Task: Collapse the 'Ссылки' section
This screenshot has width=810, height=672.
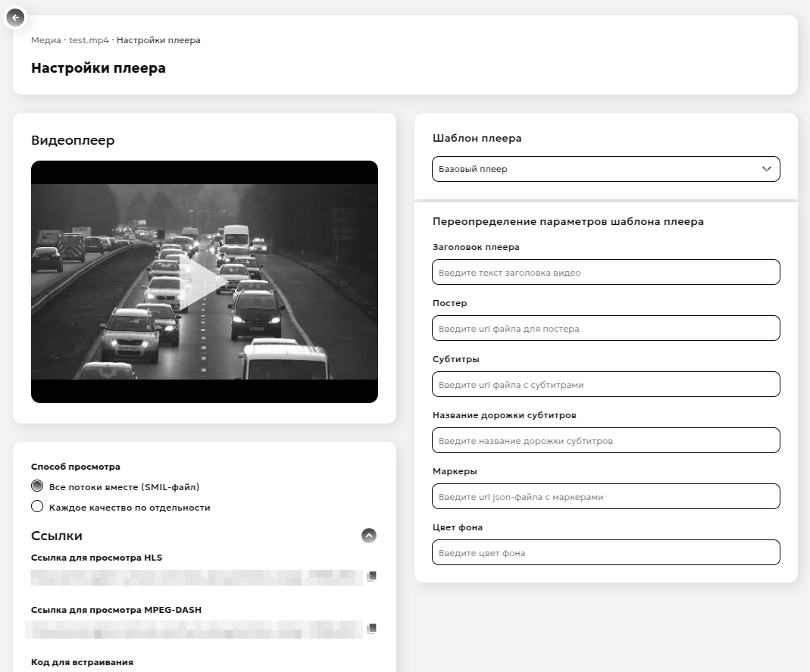Action: 369,536
